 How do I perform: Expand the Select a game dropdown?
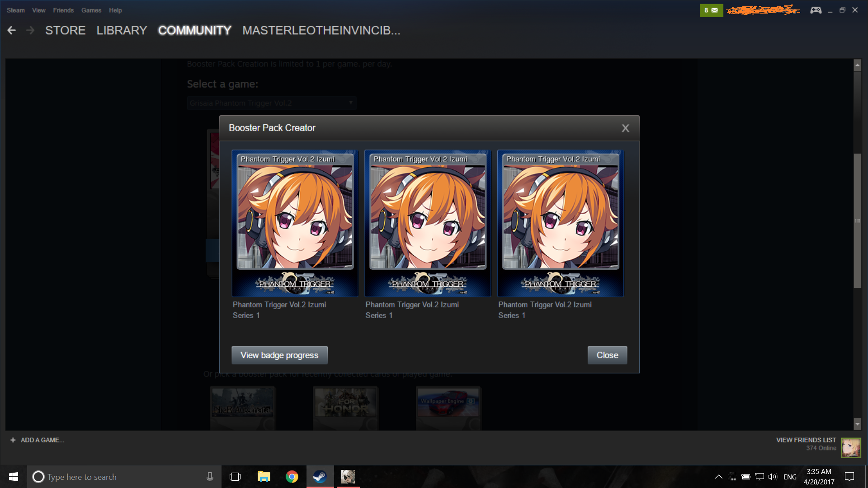[x=271, y=103]
